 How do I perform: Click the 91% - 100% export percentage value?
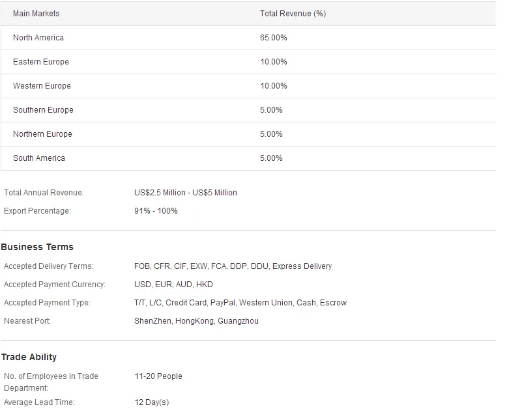coord(156,211)
